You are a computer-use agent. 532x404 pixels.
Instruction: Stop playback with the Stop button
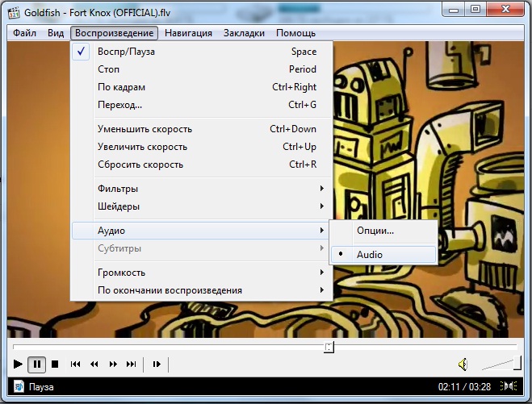click(55, 364)
